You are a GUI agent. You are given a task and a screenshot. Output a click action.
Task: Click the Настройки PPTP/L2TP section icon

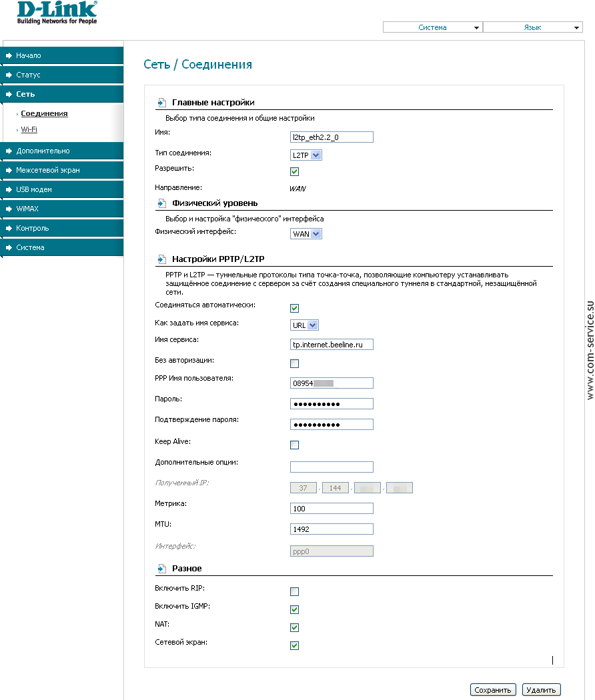coord(161,259)
